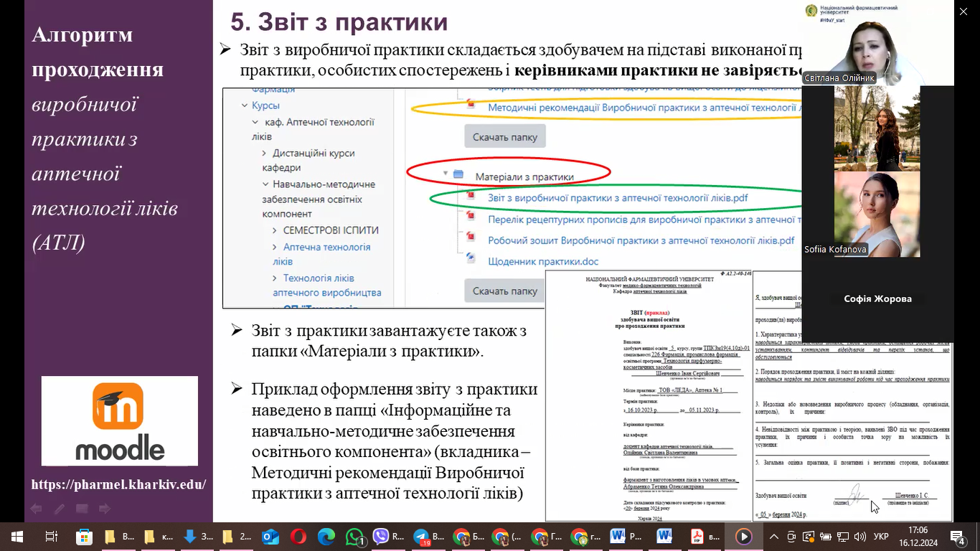Open 'Звіт з виробничої практики з аптечної технології ліків.pdf'

pyautogui.click(x=618, y=197)
